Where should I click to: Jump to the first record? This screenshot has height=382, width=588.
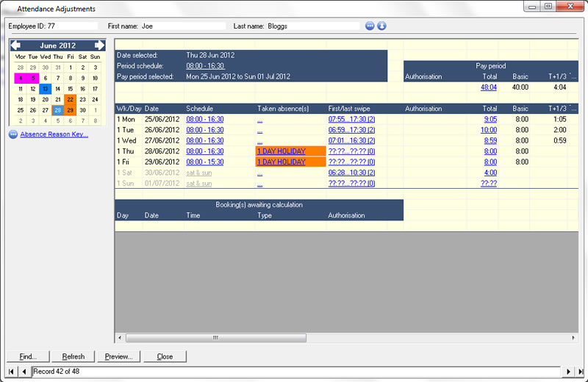(x=11, y=372)
